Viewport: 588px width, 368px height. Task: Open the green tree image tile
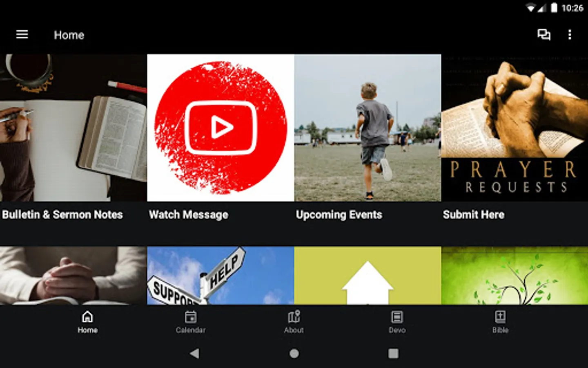(x=514, y=276)
